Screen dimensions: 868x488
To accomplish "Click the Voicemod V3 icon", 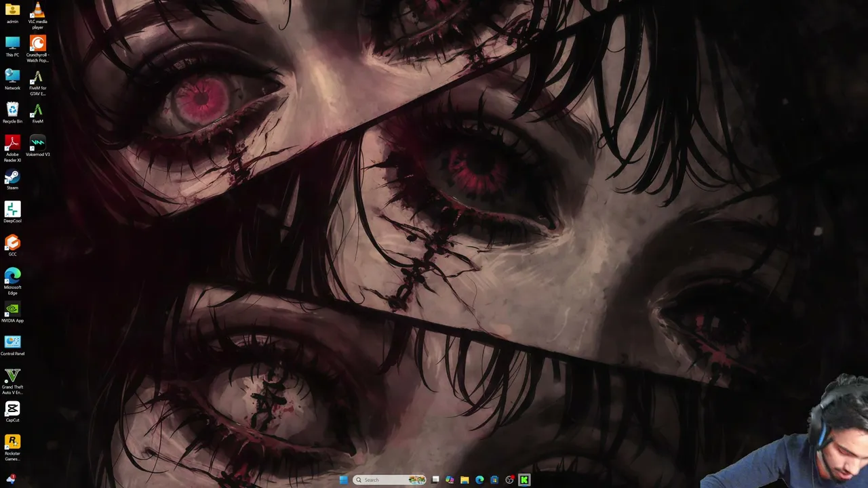I will 38,146.
